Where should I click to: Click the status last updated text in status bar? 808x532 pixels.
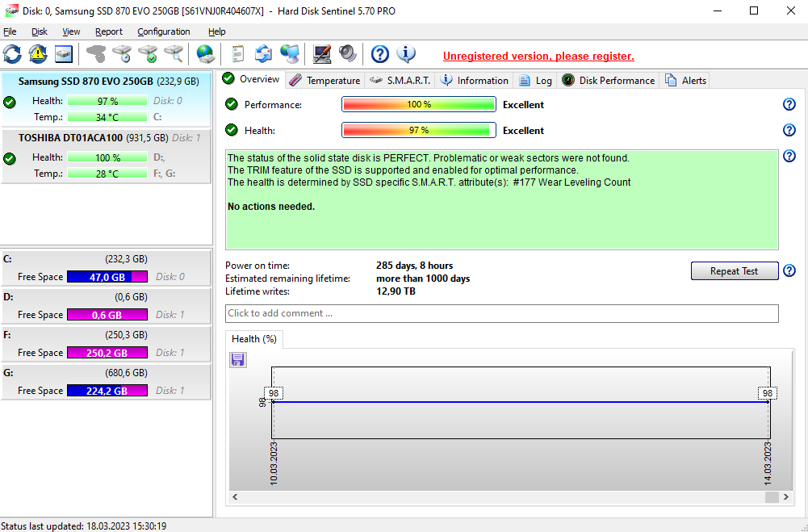pyautogui.click(x=84, y=526)
